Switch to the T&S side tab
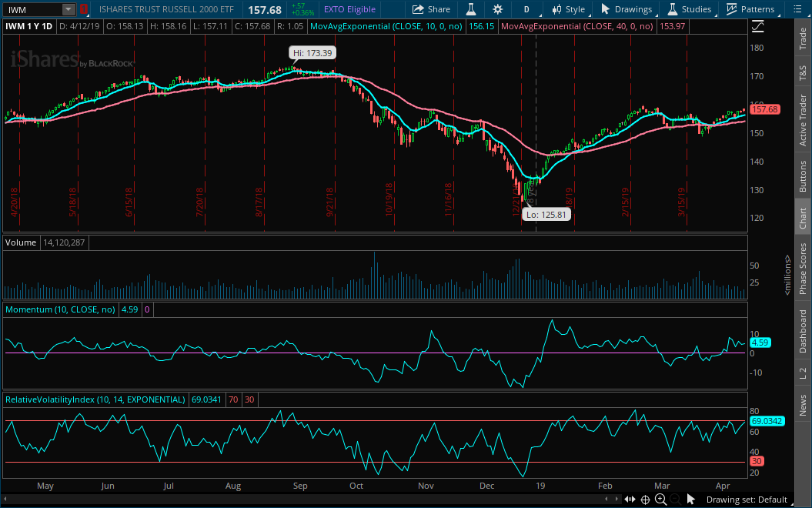The image size is (812, 508). [x=803, y=73]
